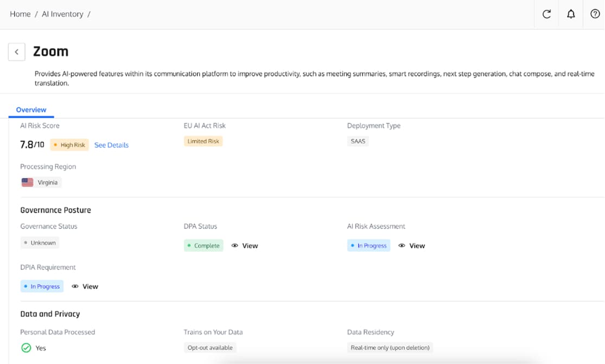This screenshot has height=364, width=605.
Task: Open the notifications bell
Action: pos(571,14)
